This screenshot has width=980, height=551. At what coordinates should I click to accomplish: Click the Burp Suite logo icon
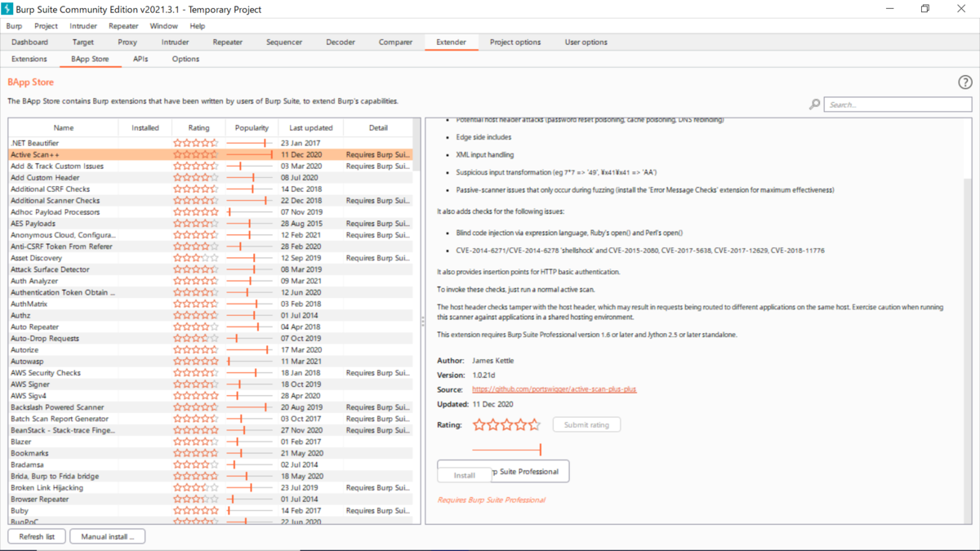(8, 9)
